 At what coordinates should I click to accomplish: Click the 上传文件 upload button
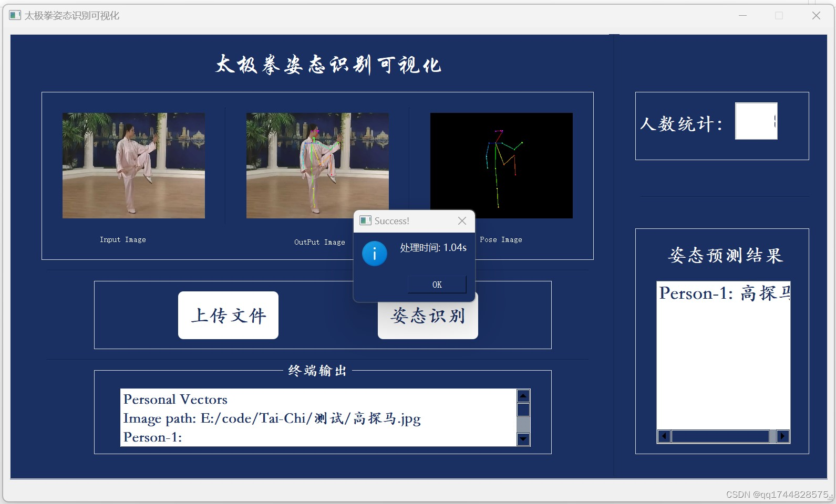228,315
